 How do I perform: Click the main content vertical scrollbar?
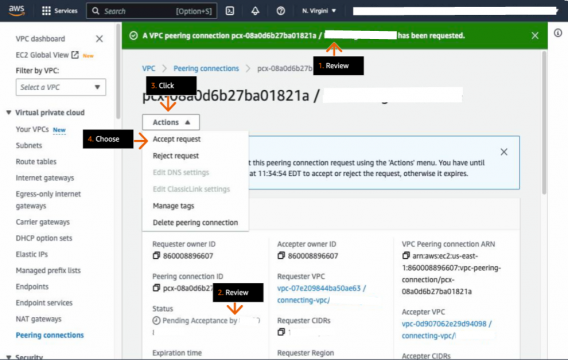(544, 123)
